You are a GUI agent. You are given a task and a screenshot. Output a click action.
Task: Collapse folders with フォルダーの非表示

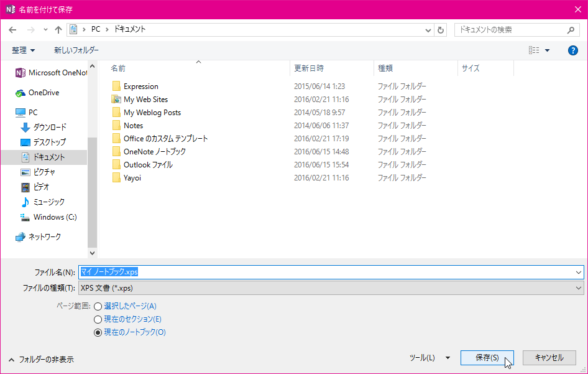point(41,360)
